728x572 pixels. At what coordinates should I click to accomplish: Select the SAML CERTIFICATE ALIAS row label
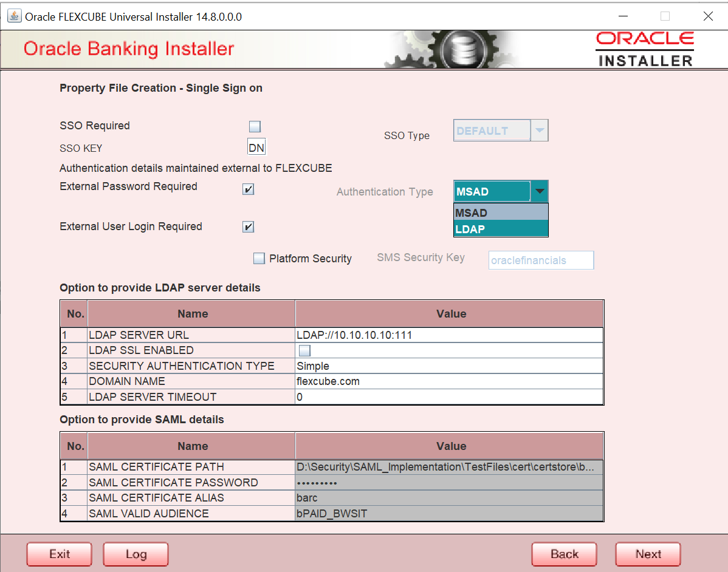(191, 498)
